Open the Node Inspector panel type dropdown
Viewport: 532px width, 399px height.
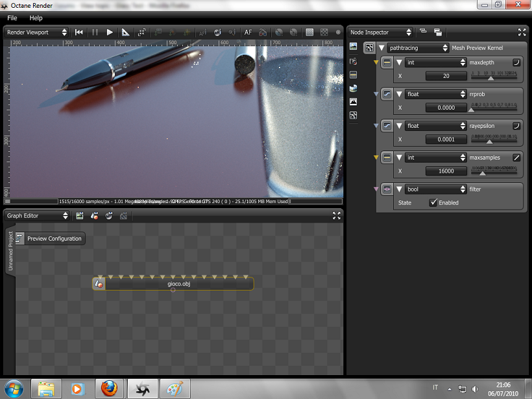[380, 32]
